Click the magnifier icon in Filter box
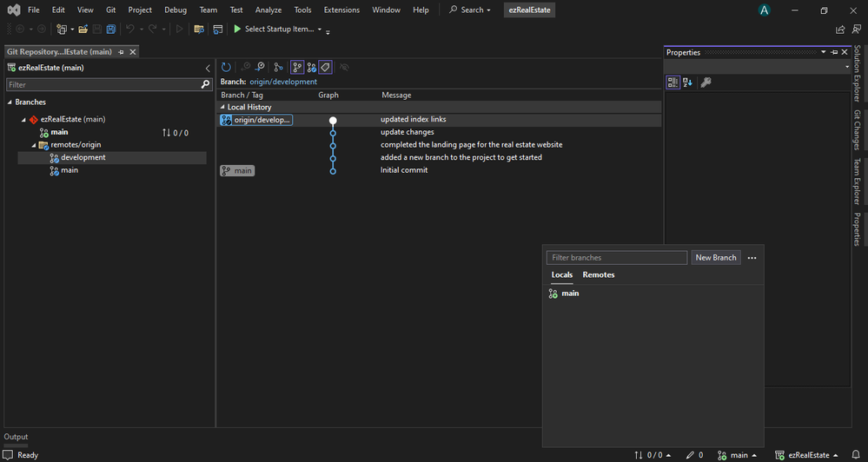This screenshot has width=868, height=462. click(205, 84)
